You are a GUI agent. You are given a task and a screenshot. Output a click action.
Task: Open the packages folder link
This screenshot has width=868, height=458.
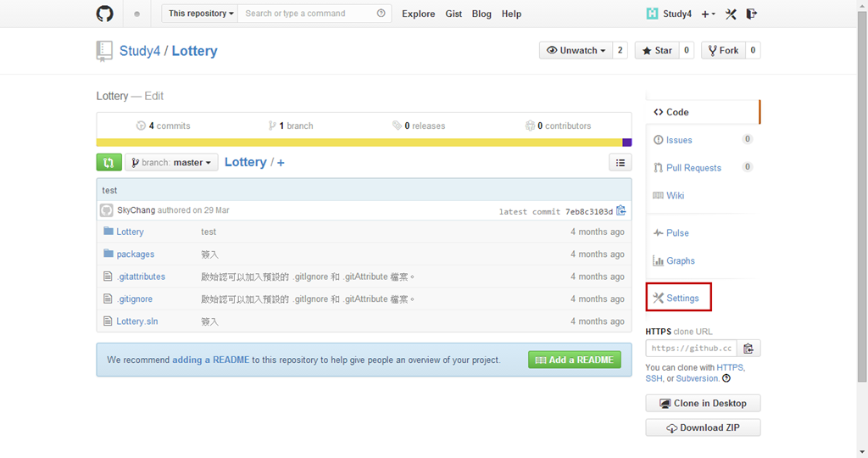[x=136, y=254]
